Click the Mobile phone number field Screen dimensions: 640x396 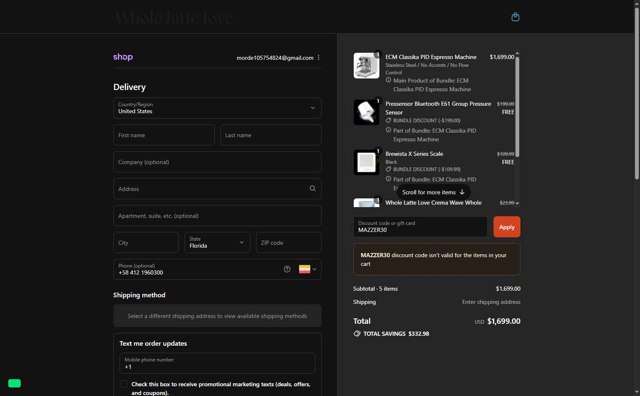point(217,363)
